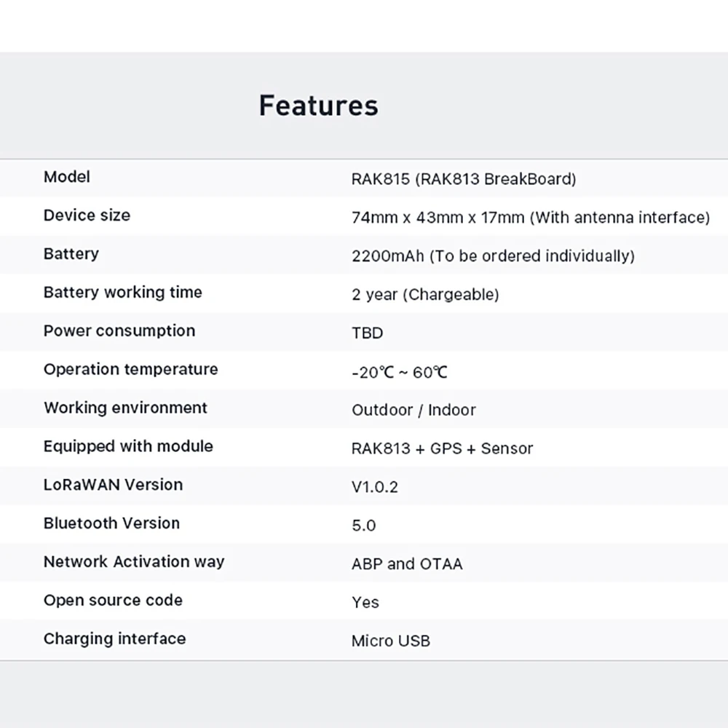Viewport: 728px width, 728px height.
Task: Select the Open source code label
Action: pyautogui.click(x=113, y=601)
